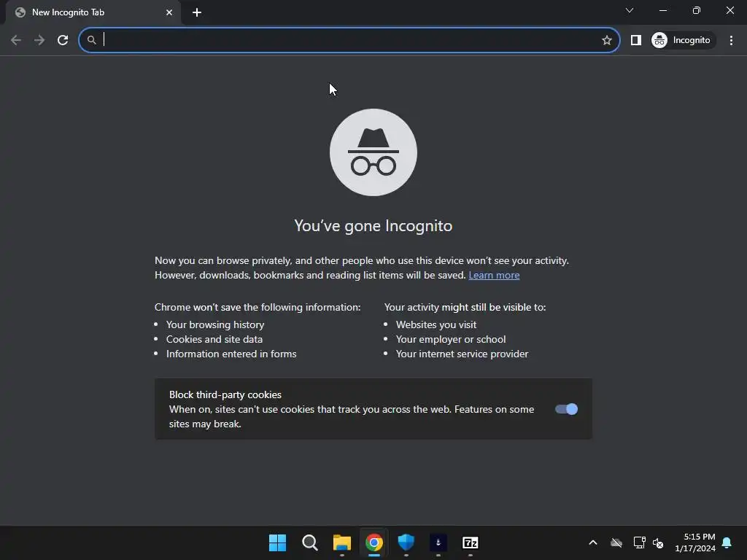Click "Websites you visit" bullet text
The width and height of the screenshot is (747, 560).
[x=436, y=324]
